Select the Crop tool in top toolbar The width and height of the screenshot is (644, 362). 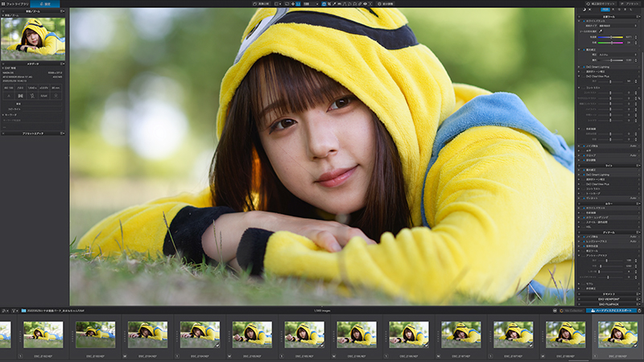pos(329,4)
